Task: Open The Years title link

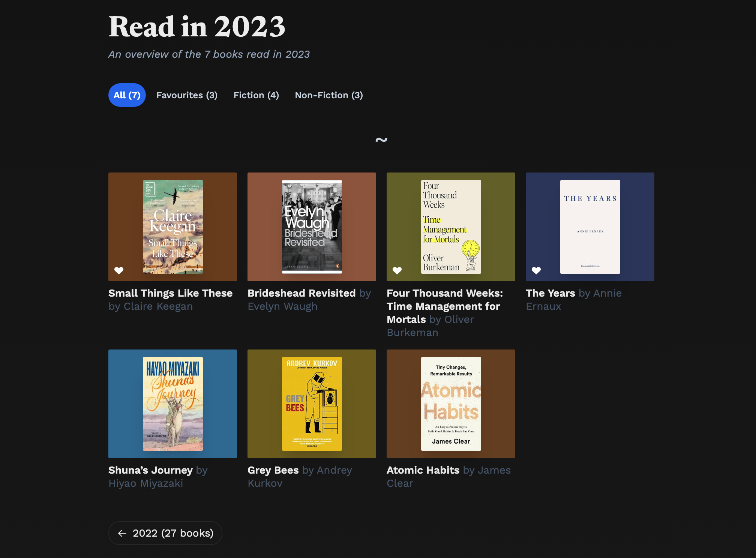Action: pos(550,293)
